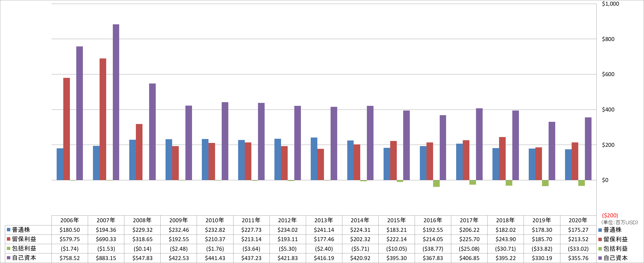Select the 2006年 column header
Image resolution: width=644 pixels, height=263 pixels.
click(69, 220)
